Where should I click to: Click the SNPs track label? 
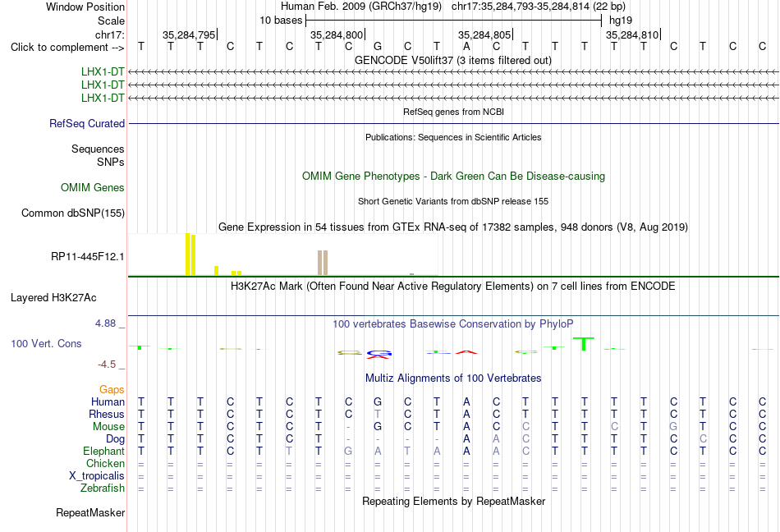coord(111,162)
